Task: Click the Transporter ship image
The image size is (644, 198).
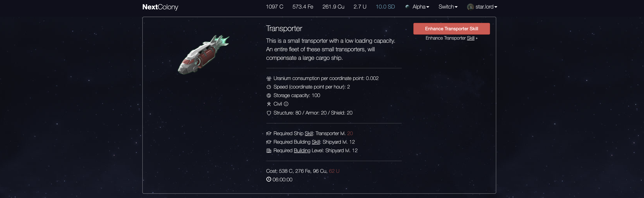Action: pos(203,55)
